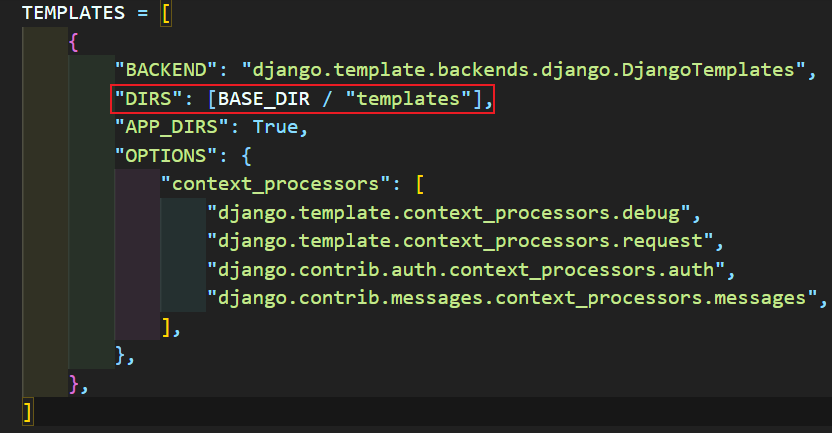The width and height of the screenshot is (832, 433).
Task: Click the context_processors.request string line
Action: (460, 241)
